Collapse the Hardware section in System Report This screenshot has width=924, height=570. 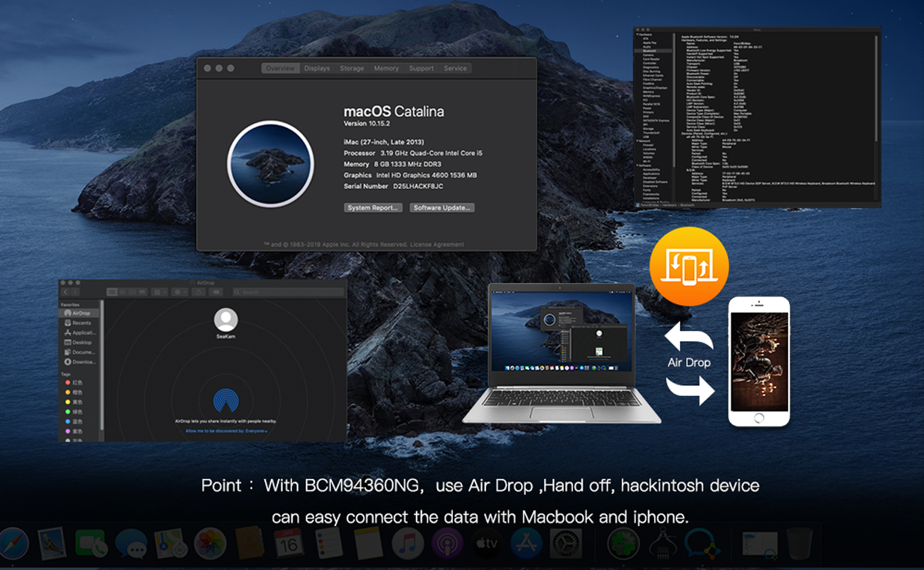(x=637, y=35)
